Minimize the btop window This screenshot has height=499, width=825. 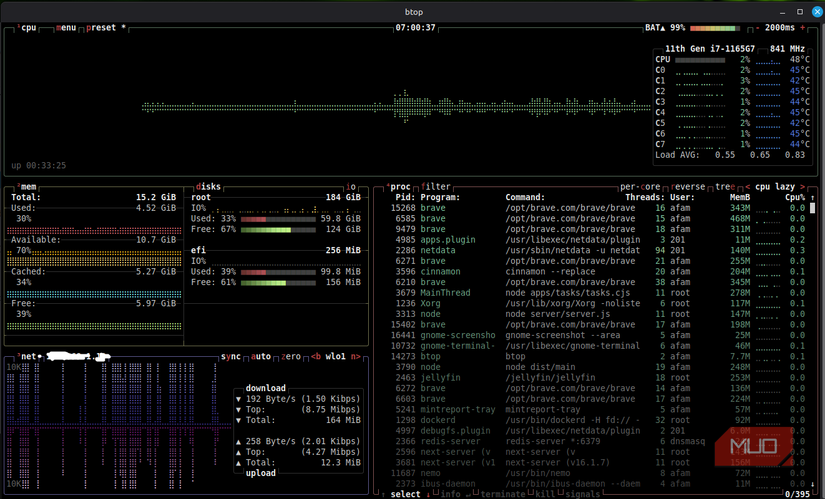[782, 12]
